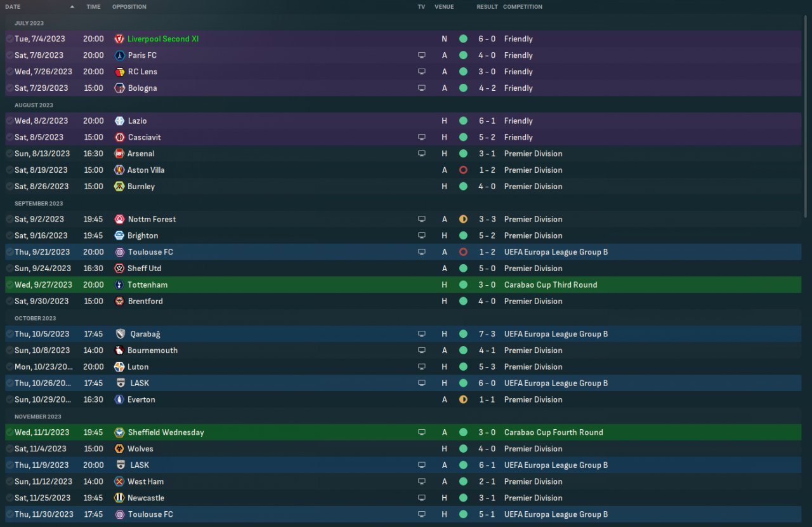The width and height of the screenshot is (812, 527).
Task: Sort fixtures by the Opposition column header
Action: tap(129, 7)
